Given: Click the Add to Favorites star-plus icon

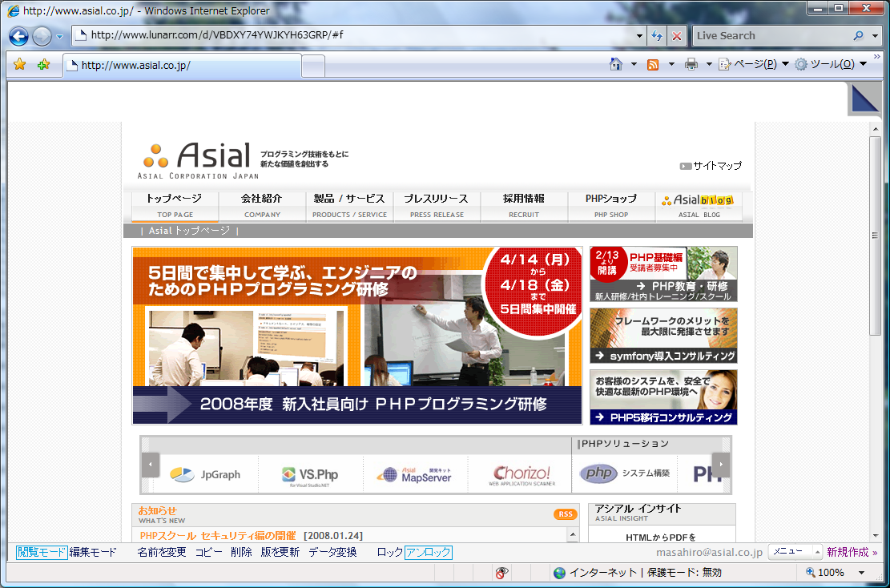Looking at the screenshot, I should click(x=43, y=65).
